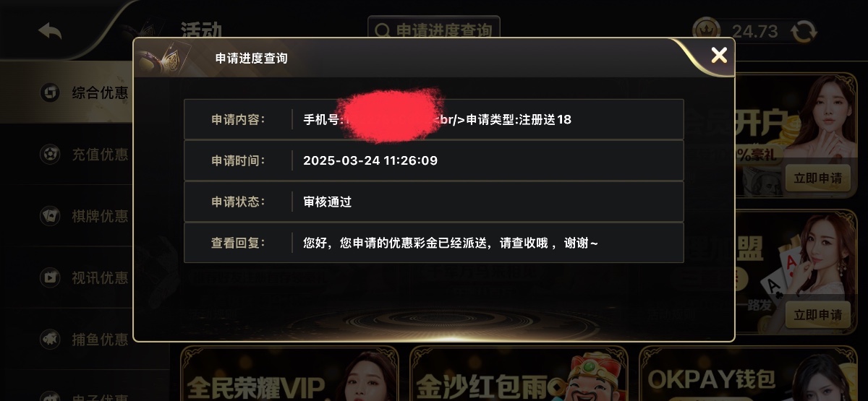Open the 申请进度查询 search button
The height and width of the screenshot is (401, 868).
point(433,30)
